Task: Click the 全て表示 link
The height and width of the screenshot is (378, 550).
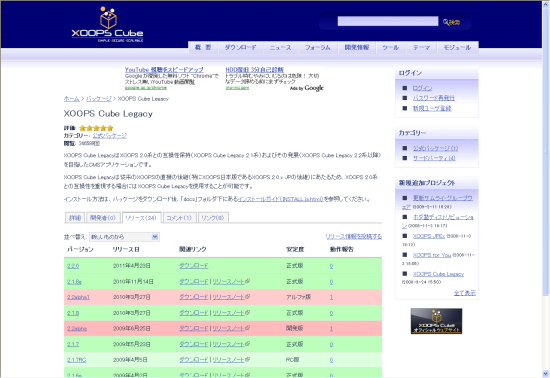Action: coord(465,293)
